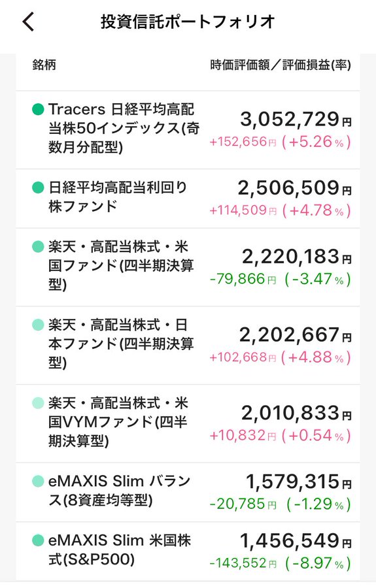Click green dot beside Tracers 日経平均高配当株50
The height and width of the screenshot is (588, 376).
tap(38, 110)
